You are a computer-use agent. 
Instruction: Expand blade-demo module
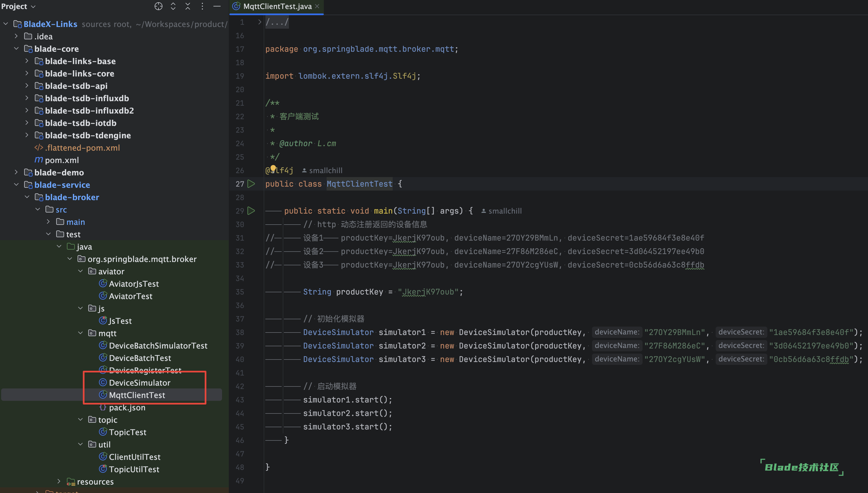pyautogui.click(x=16, y=172)
